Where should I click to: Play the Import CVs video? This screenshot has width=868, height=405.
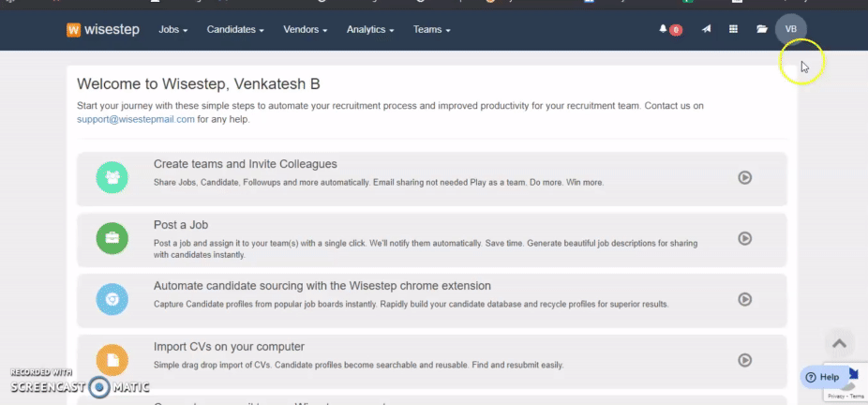[x=744, y=360]
